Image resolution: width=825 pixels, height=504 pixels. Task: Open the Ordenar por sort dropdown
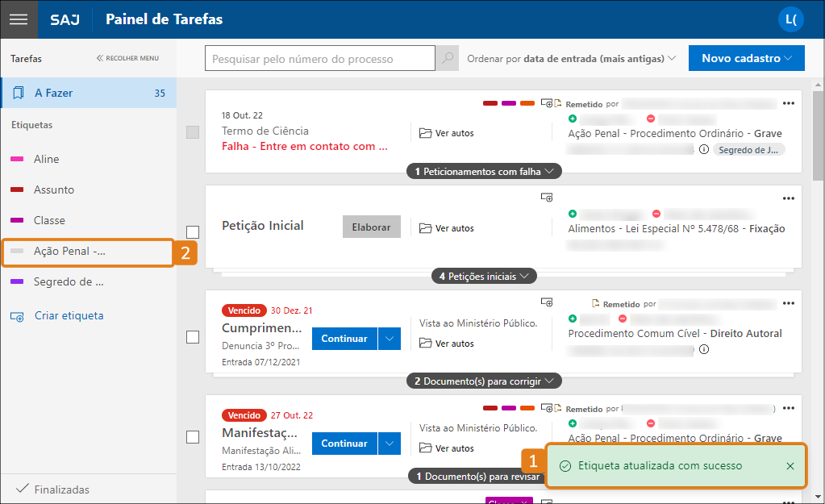click(571, 59)
